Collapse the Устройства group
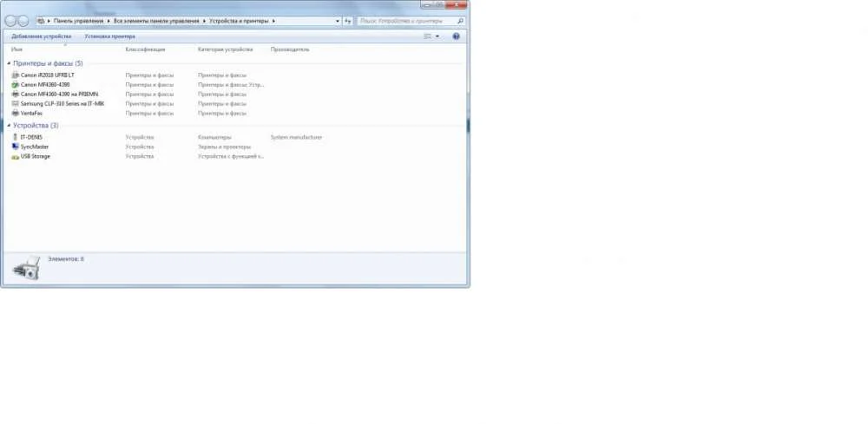 [9, 126]
